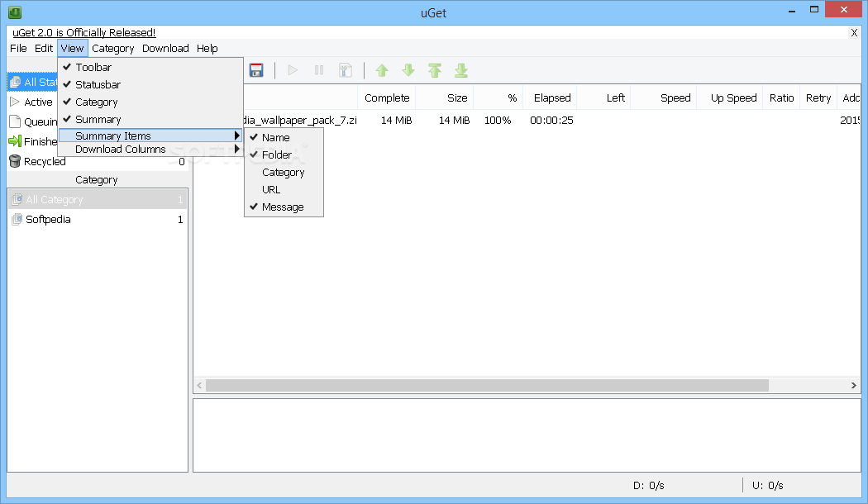
Task: Sort by the Retry column header
Action: point(818,98)
